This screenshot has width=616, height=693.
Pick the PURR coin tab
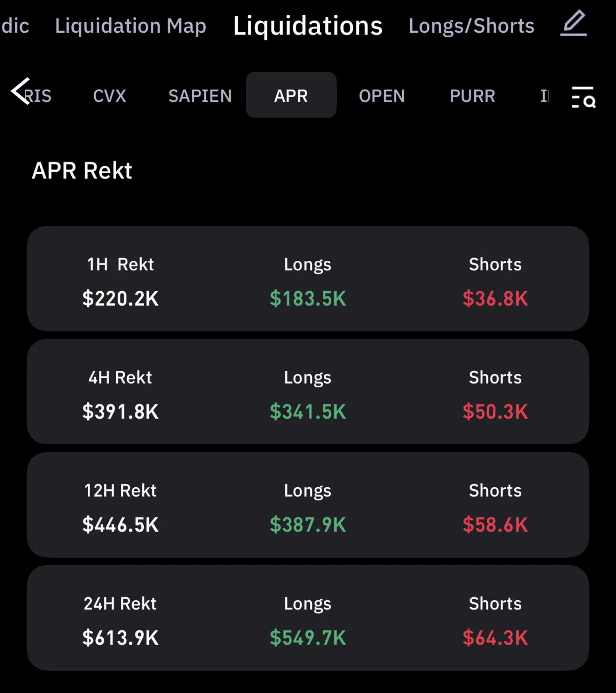point(472,96)
